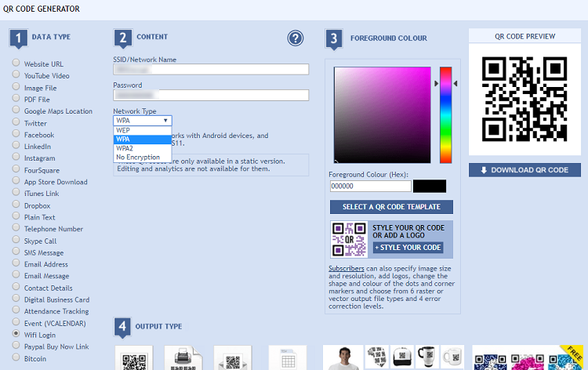Screen dimensions: 588x370
Task: Pick the highlighted WPA list option
Action: coord(143,140)
